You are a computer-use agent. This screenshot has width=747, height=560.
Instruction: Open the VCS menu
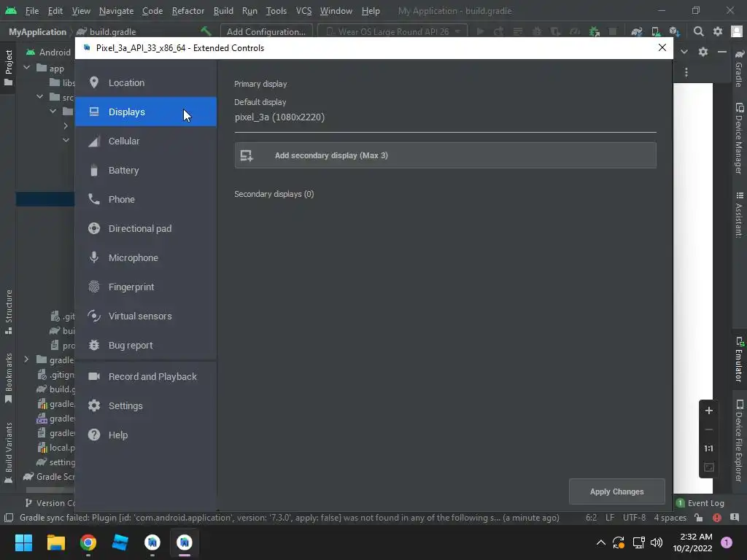(303, 10)
